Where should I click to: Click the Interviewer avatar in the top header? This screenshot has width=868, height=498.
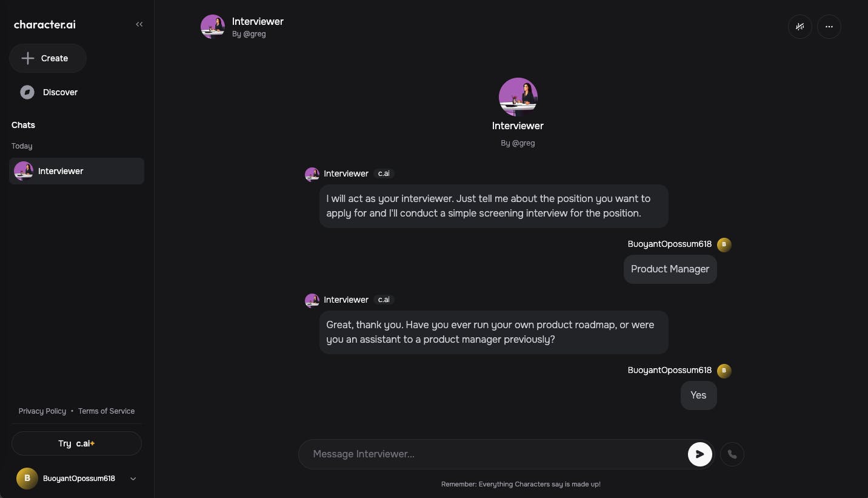[213, 27]
